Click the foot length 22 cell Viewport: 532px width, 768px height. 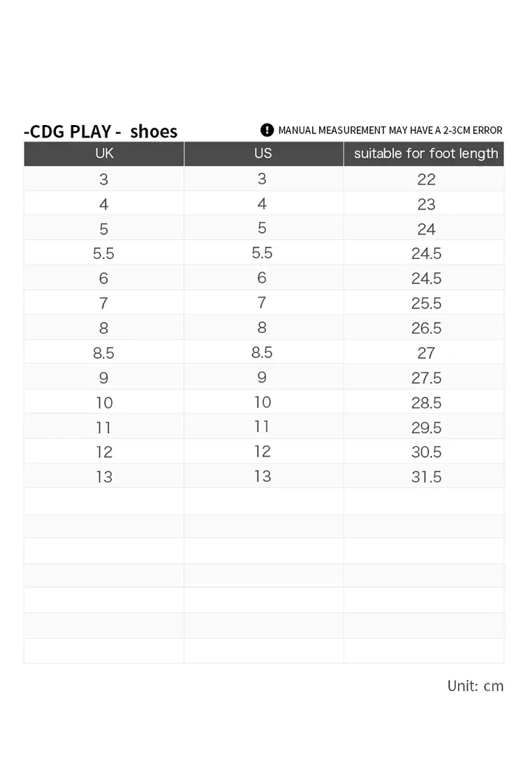[x=424, y=179]
